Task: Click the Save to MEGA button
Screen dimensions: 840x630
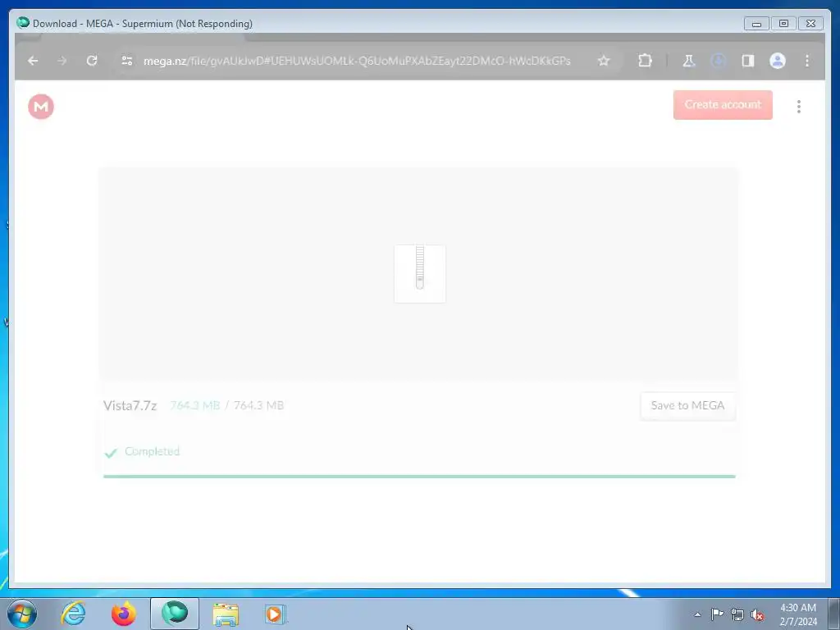Action: coord(688,405)
